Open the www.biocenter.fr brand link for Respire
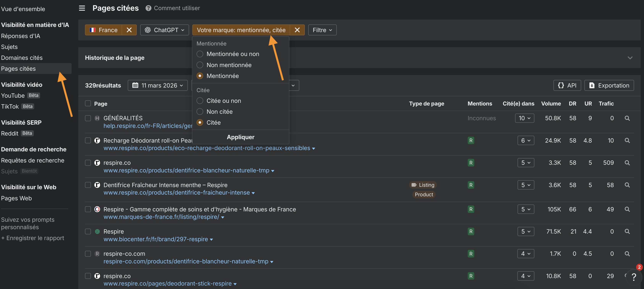 pos(155,239)
